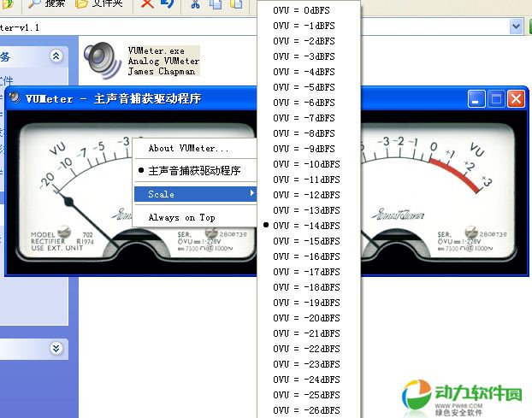
Task: Click the red X delete toolbar icon
Action: click(147, 4)
